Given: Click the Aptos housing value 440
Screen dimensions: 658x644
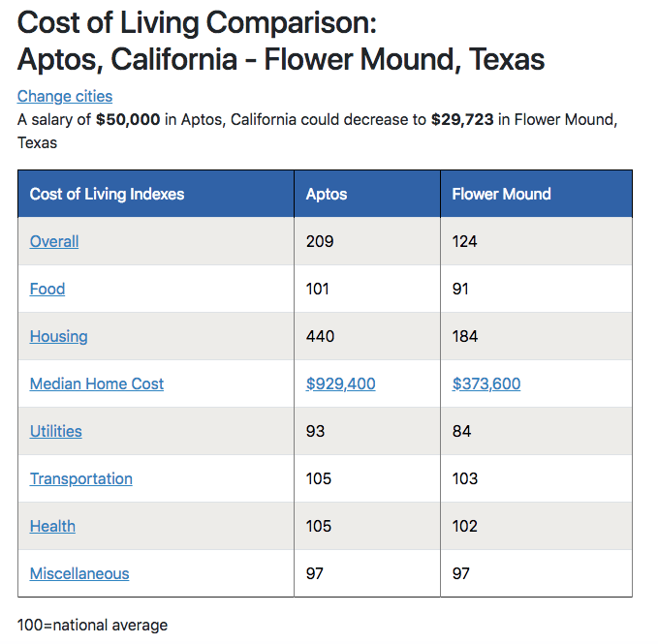Looking at the screenshot, I should [321, 336].
